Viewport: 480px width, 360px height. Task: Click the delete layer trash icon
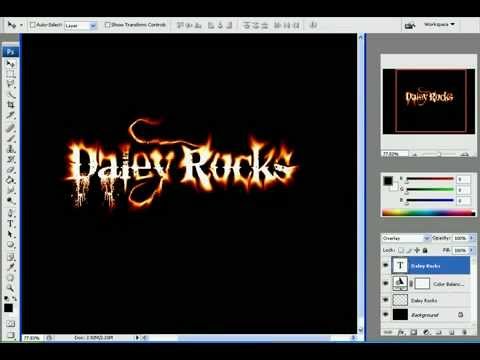[x=464, y=332]
